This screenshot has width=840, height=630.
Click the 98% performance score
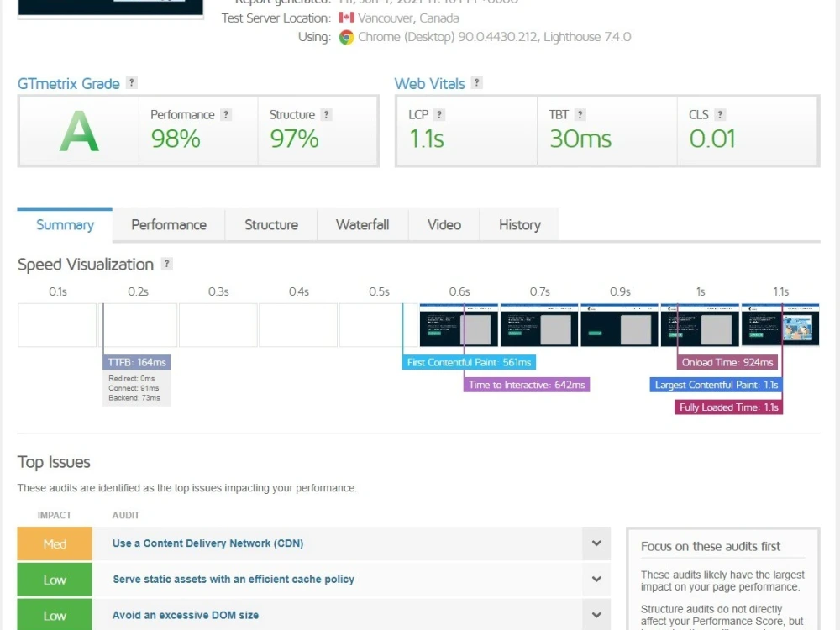(x=176, y=139)
